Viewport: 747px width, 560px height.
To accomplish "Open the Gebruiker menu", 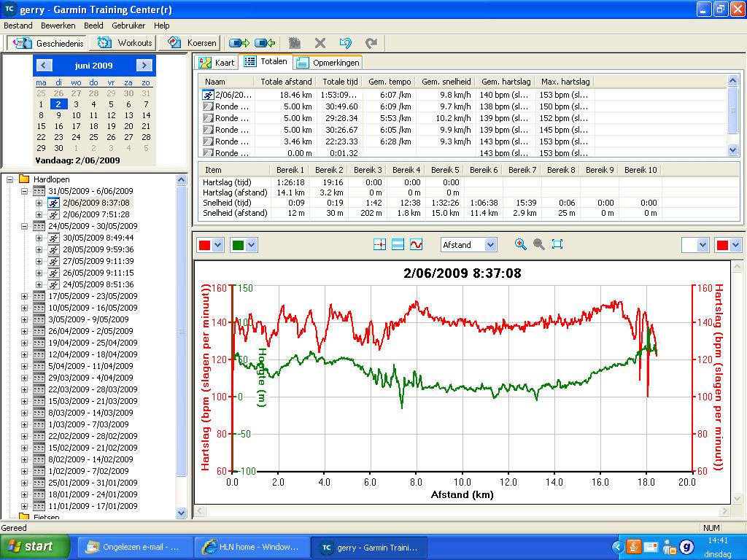I will (x=128, y=26).
